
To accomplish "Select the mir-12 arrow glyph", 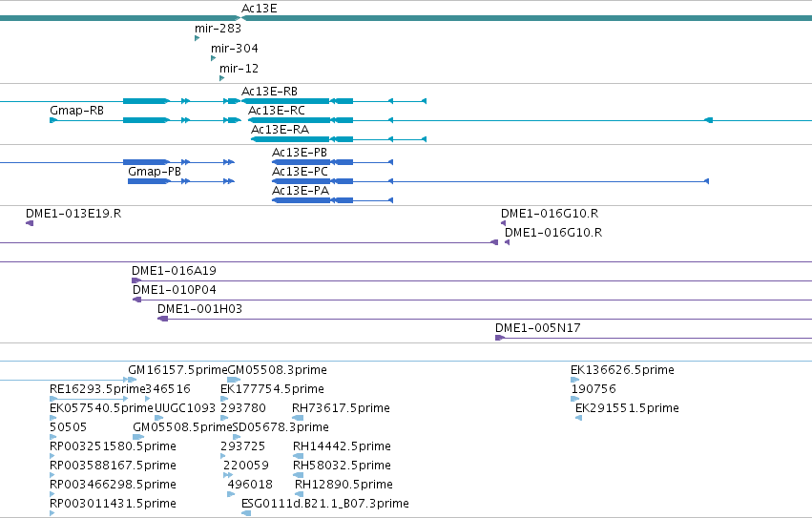I will coord(221,78).
